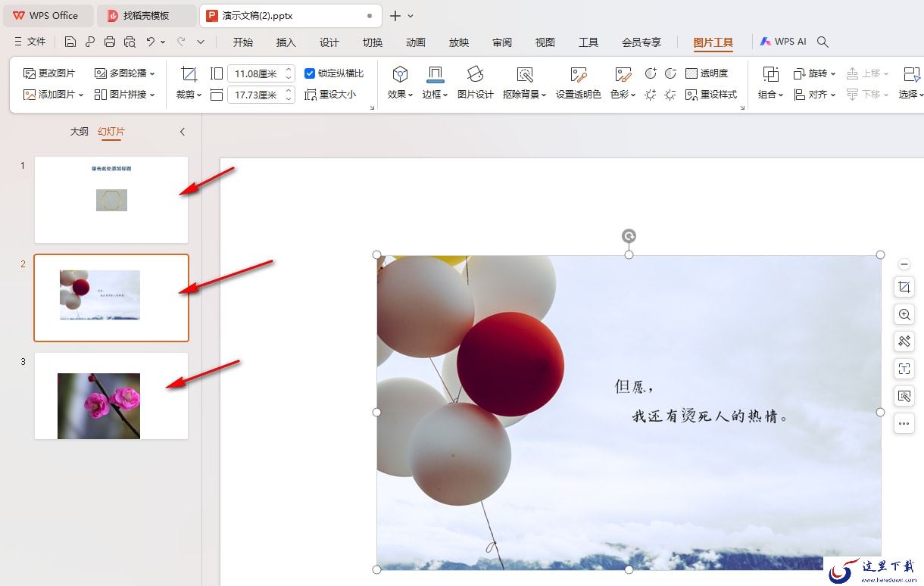924x586 pixels.
Task: Select slide 3 thumbnail with plum blossoms
Action: coord(111,396)
